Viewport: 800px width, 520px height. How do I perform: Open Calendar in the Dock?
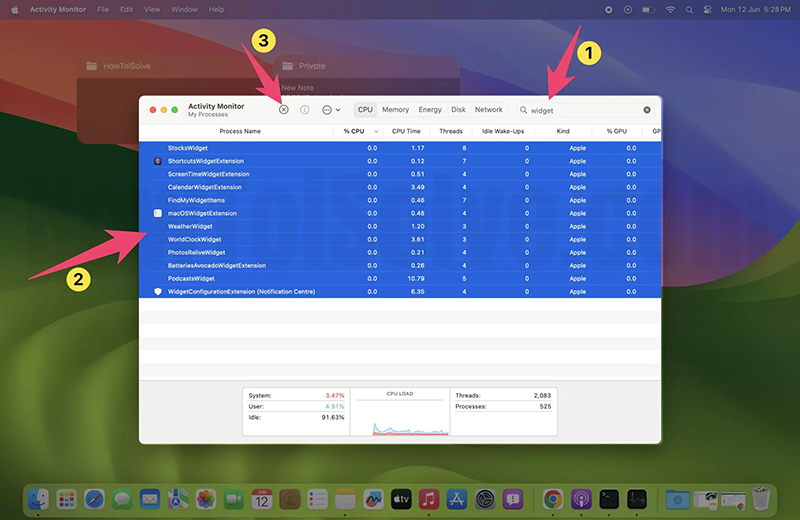[262, 499]
